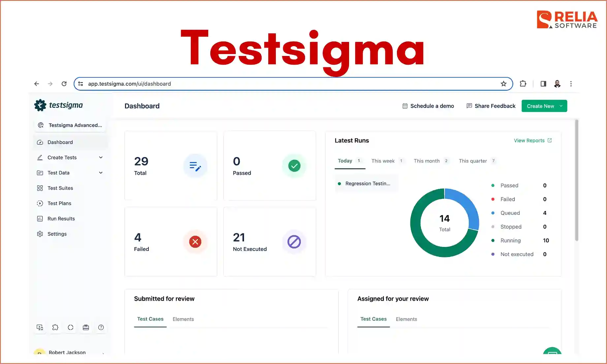Open the Dashboard using its gauge icon
The image size is (607, 364).
pos(40,142)
